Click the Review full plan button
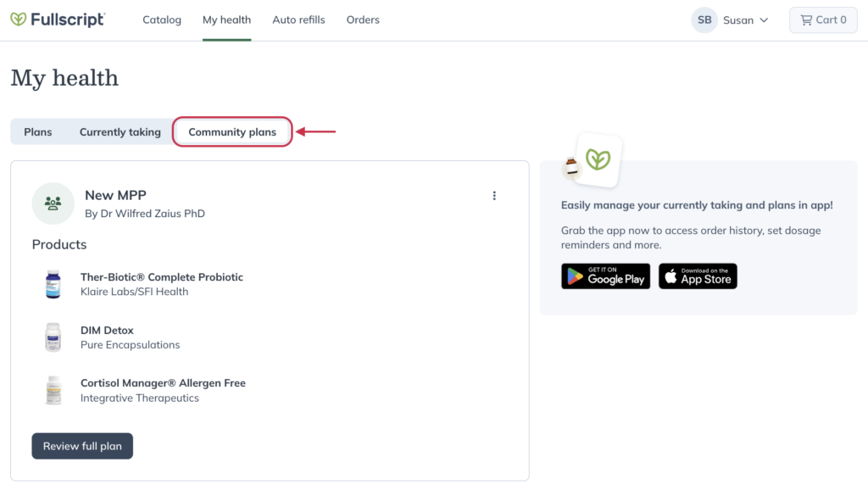 [82, 446]
